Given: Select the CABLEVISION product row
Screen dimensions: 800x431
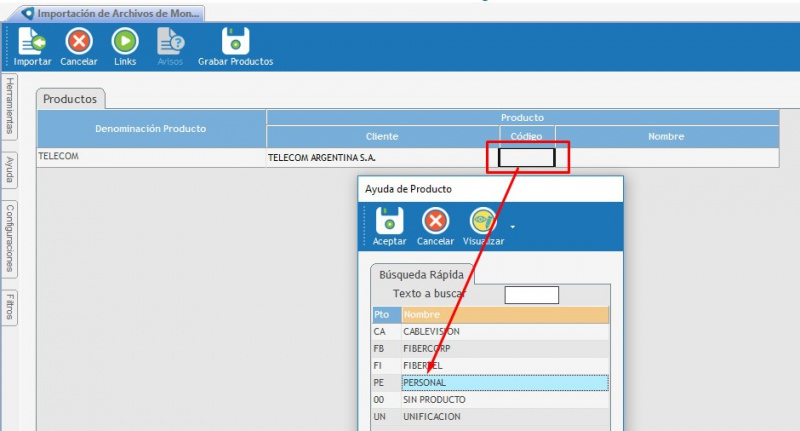Looking at the screenshot, I should pyautogui.click(x=504, y=332).
